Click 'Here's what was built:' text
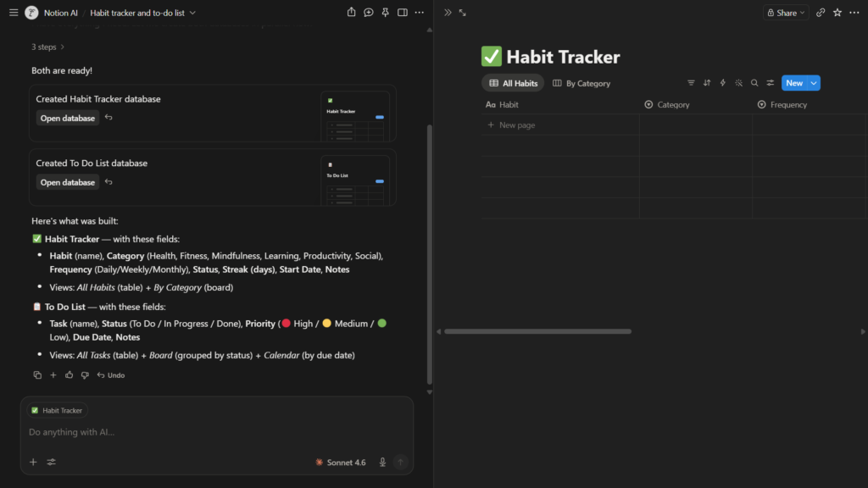868x488 pixels. pos(75,221)
